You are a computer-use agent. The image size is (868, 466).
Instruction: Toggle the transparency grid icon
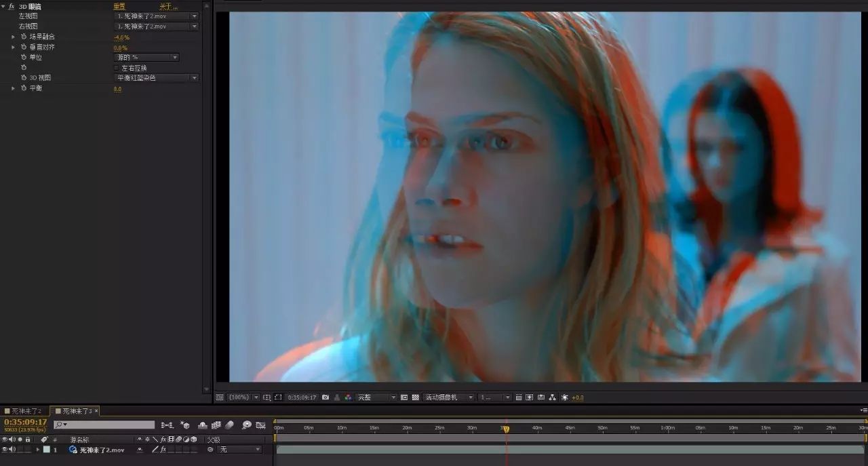pyautogui.click(x=416, y=397)
